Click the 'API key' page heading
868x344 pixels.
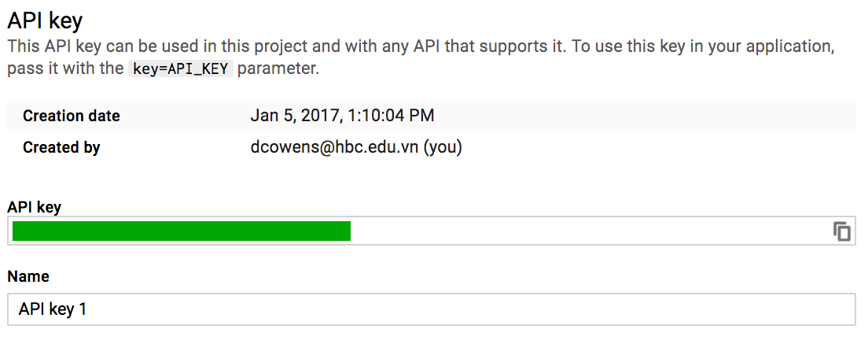tap(45, 20)
